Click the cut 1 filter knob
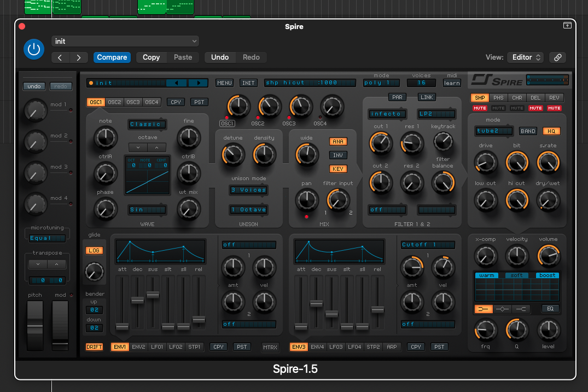 [381, 143]
